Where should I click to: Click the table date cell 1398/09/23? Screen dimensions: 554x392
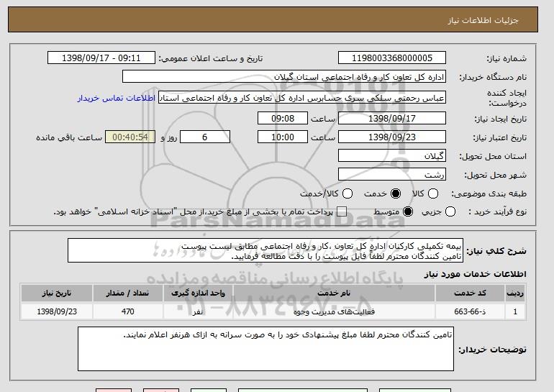(57, 311)
